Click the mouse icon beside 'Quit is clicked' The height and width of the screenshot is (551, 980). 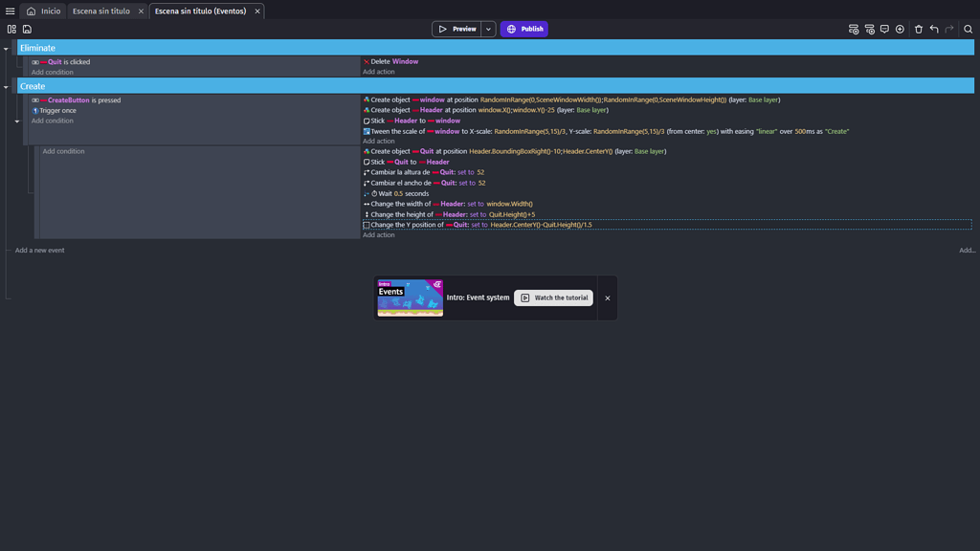click(x=35, y=61)
